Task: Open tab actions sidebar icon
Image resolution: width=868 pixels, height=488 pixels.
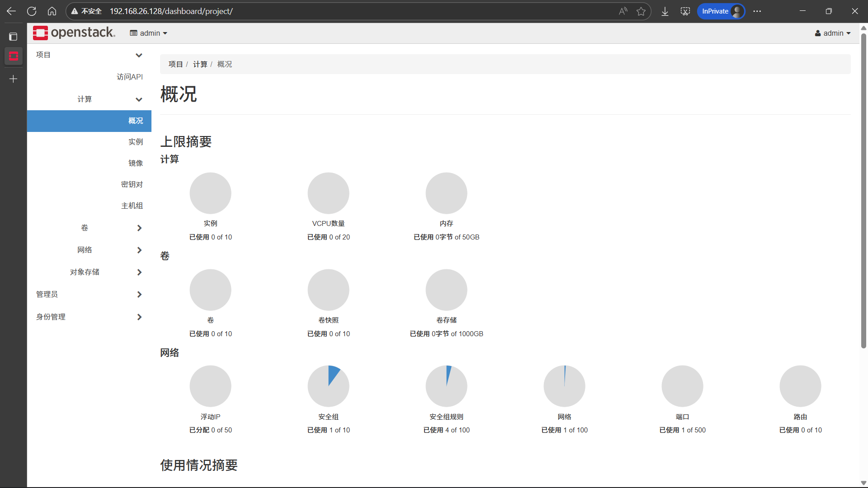Action: 13,37
